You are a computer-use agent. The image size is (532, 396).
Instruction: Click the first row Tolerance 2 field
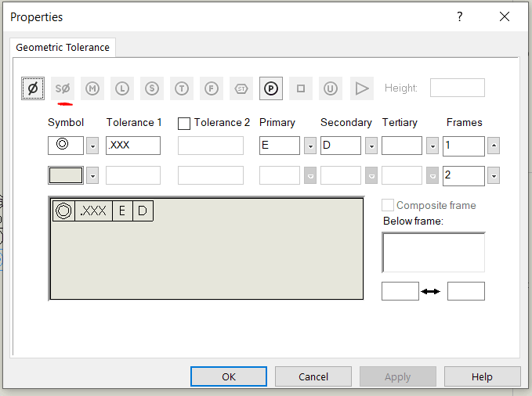point(211,146)
